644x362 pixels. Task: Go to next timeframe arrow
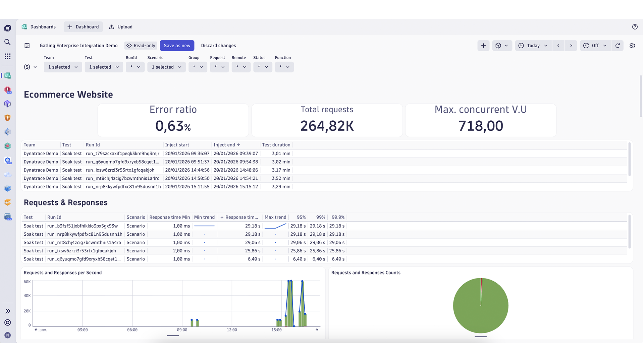(571, 46)
